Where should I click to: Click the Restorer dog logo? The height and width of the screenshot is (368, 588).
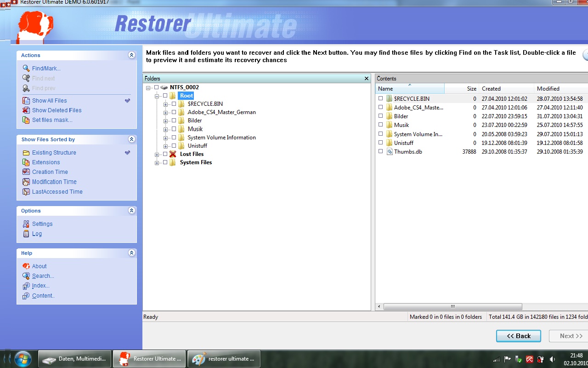(35, 27)
